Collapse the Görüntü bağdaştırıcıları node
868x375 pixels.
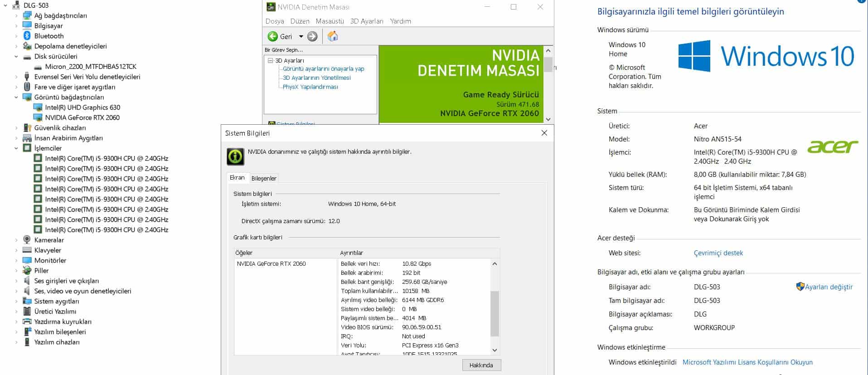16,97
